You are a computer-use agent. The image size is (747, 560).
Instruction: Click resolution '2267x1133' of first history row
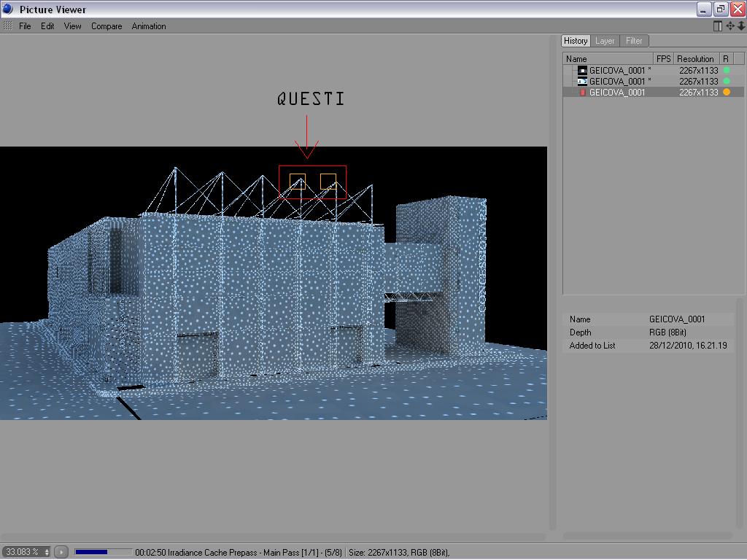[698, 71]
